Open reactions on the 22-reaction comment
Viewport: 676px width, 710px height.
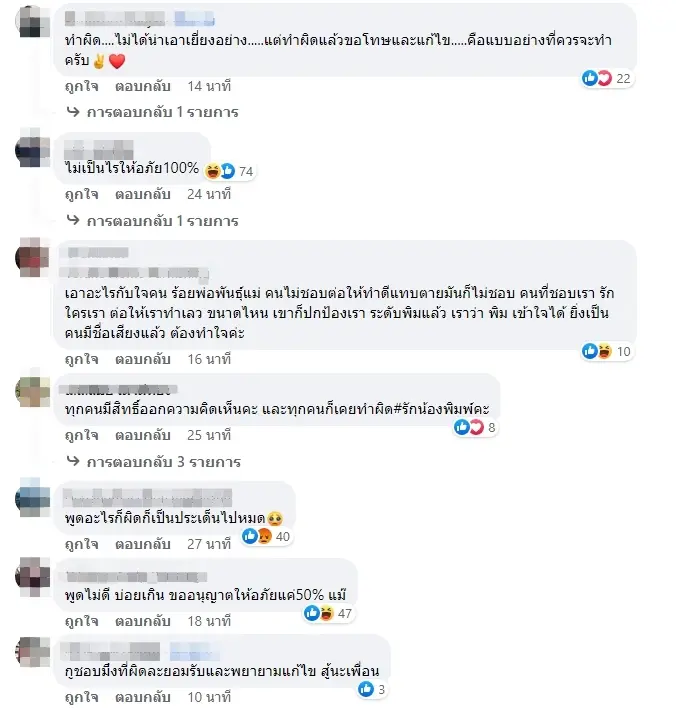(607, 78)
